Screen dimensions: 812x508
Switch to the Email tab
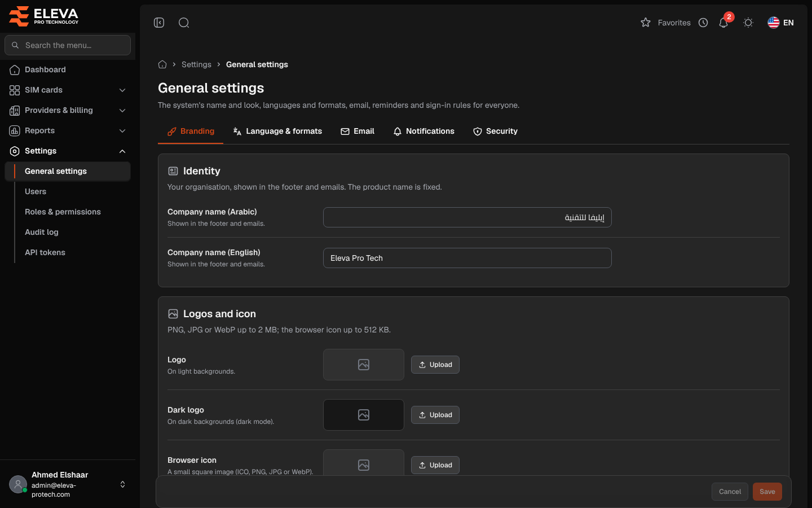[x=358, y=131]
